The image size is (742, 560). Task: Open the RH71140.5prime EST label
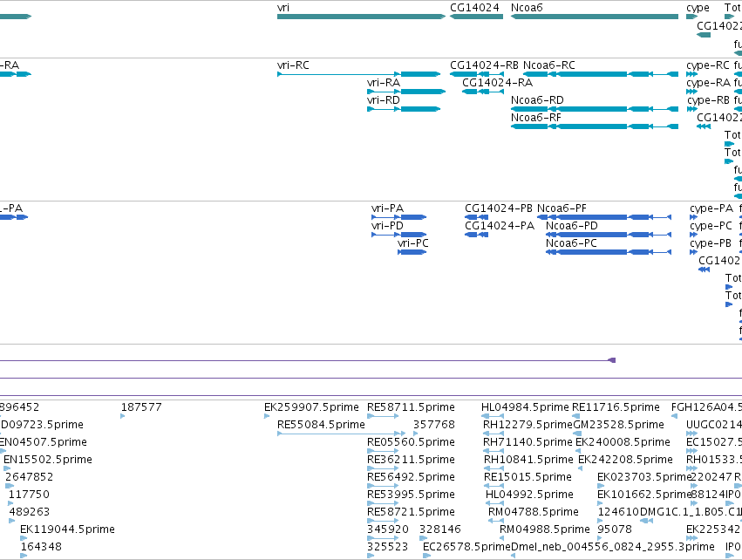click(x=528, y=442)
